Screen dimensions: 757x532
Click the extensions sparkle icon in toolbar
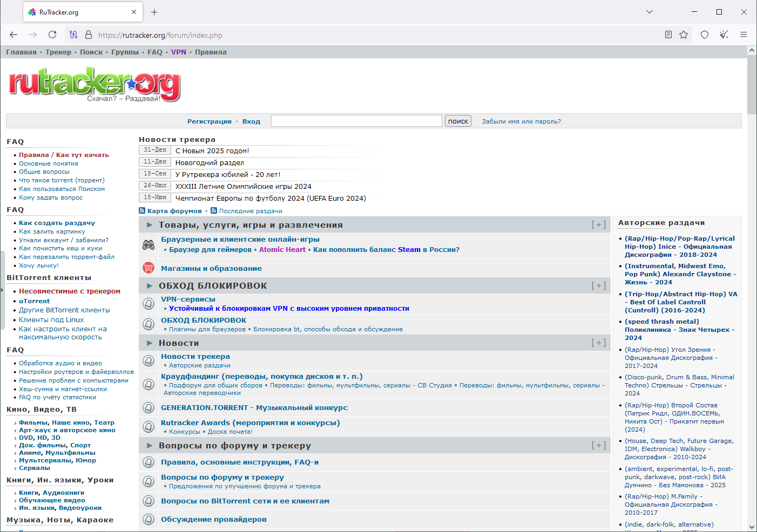pos(724,35)
